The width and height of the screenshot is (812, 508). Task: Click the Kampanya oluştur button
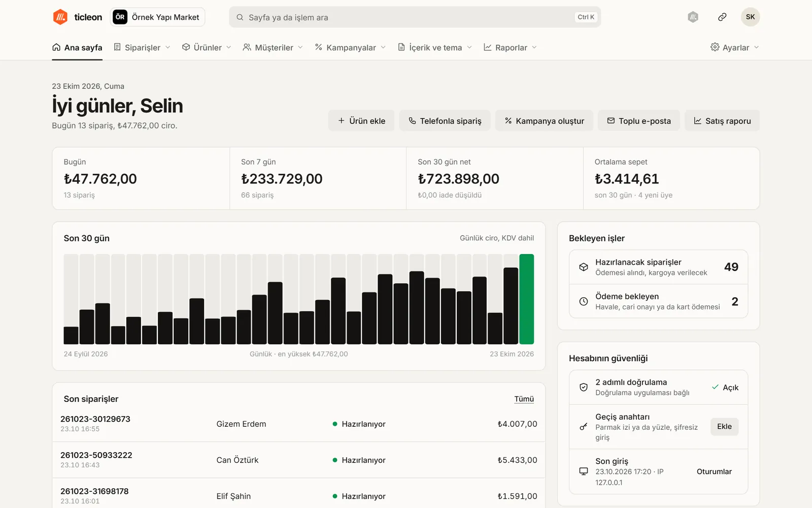[x=544, y=120]
